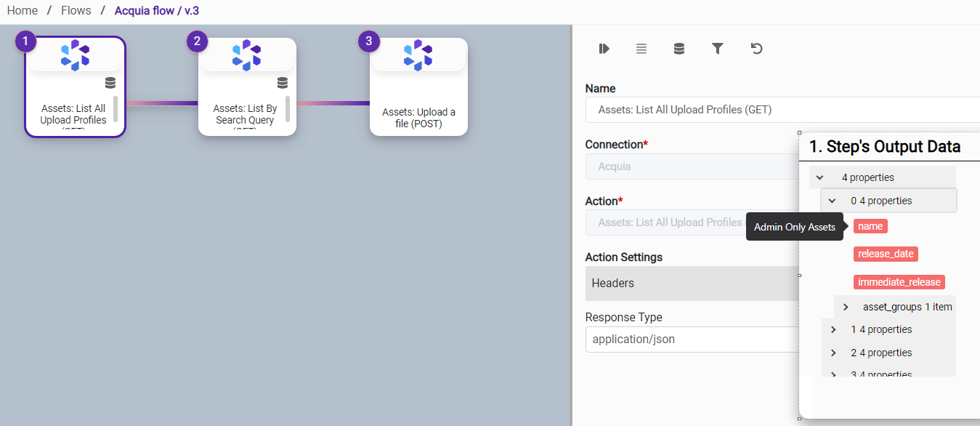Click database icon on step 1 node

coord(110,82)
